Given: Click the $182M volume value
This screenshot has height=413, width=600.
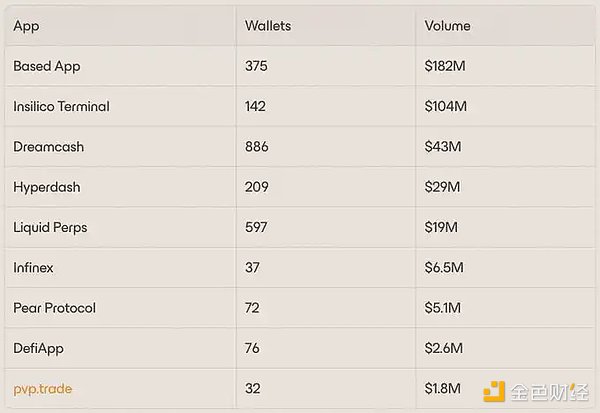Looking at the screenshot, I should pyautogui.click(x=445, y=66).
